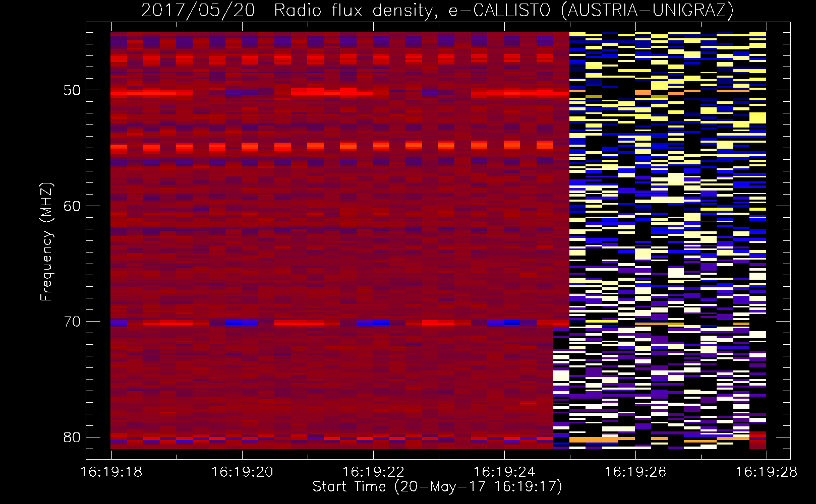Viewport: 816px width, 504px height.
Task: Click the time tick label '16:19:24'
Action: (x=504, y=472)
